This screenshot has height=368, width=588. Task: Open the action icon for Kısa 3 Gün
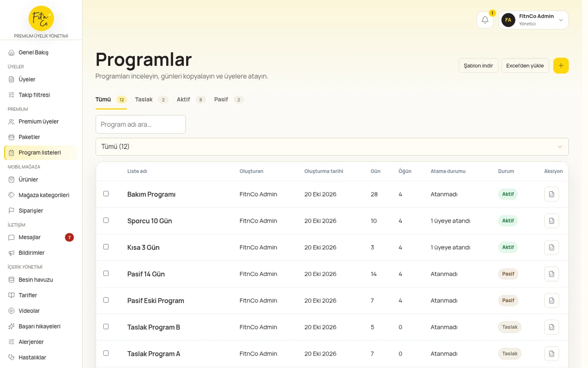(552, 247)
